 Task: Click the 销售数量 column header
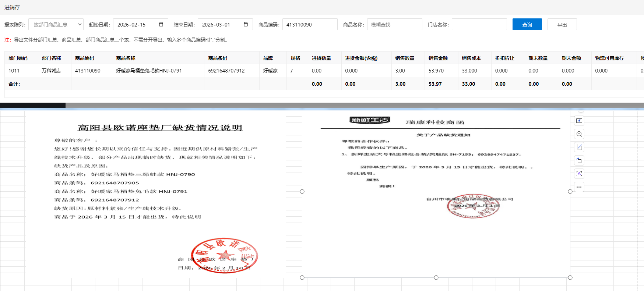pos(405,58)
